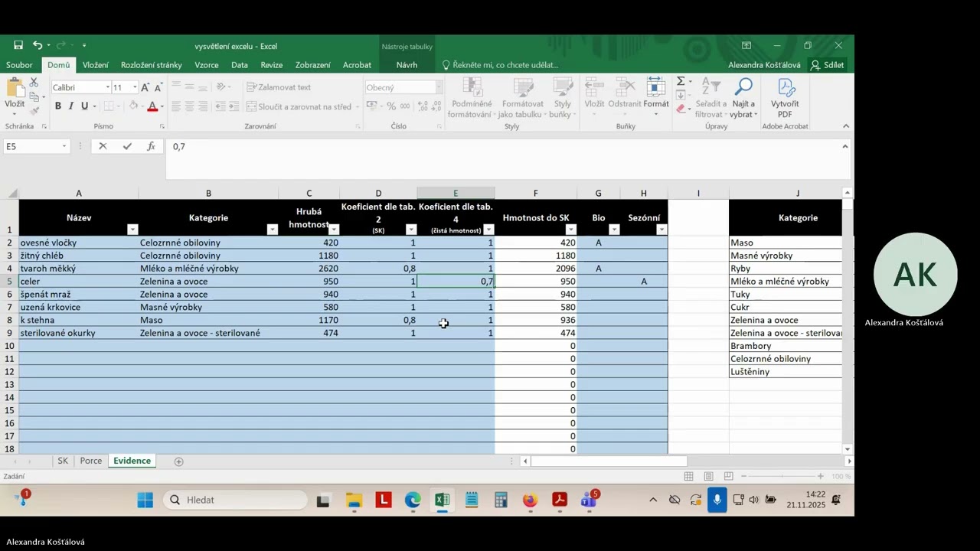This screenshot has height=551, width=980.
Task: Save the workbook using the floppy disk icon
Action: point(18,46)
